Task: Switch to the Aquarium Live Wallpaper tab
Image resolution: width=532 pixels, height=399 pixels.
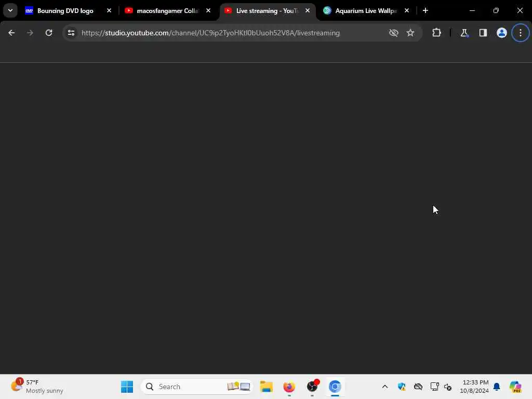Action: [x=365, y=11]
